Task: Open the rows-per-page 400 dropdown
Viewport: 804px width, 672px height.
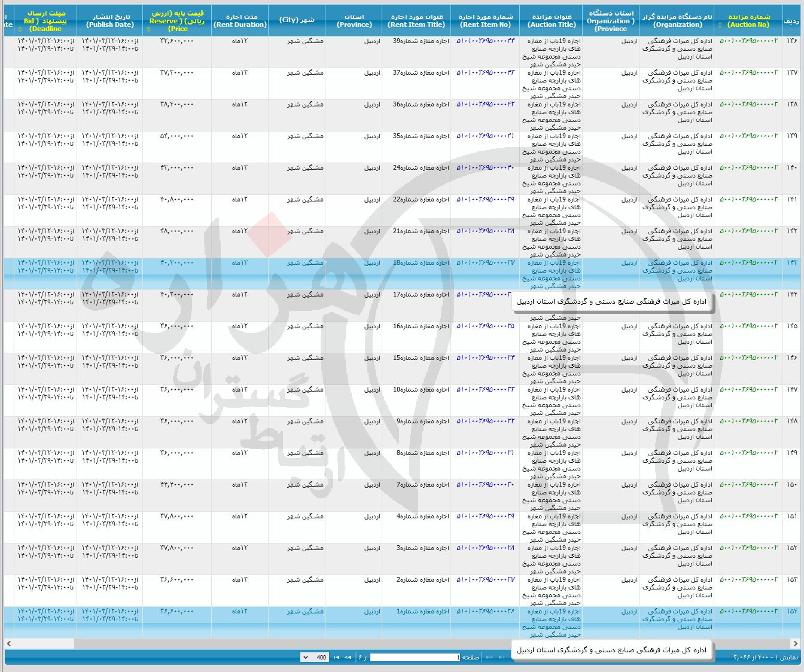Action: (314, 657)
